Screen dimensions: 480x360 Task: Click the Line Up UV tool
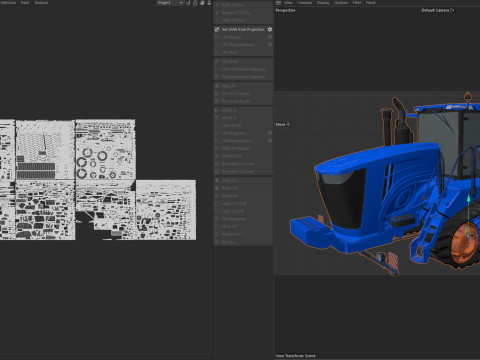243,125
